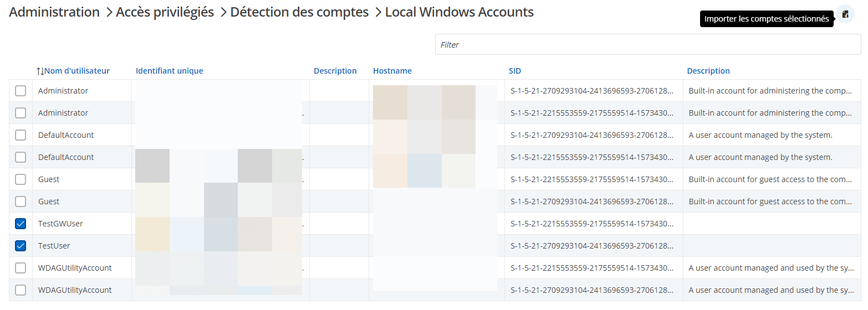Click the TestGWUser username cell

[x=60, y=224]
